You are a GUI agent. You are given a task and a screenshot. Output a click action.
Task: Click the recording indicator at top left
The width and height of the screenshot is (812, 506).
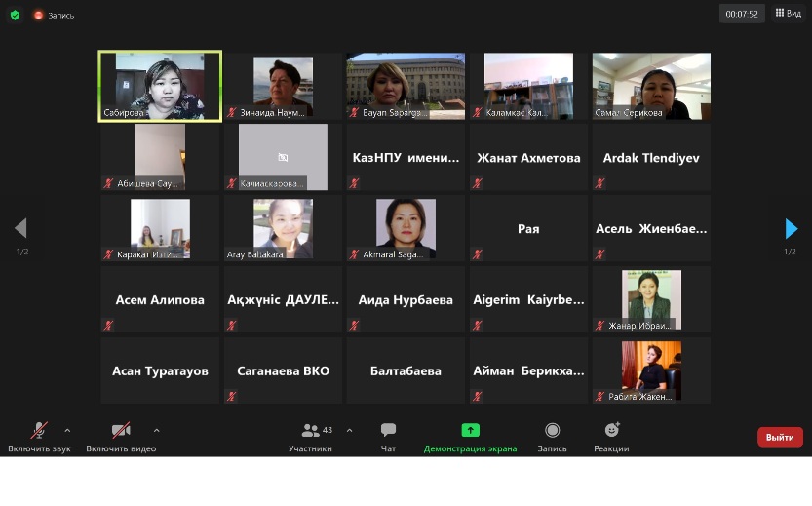click(54, 15)
